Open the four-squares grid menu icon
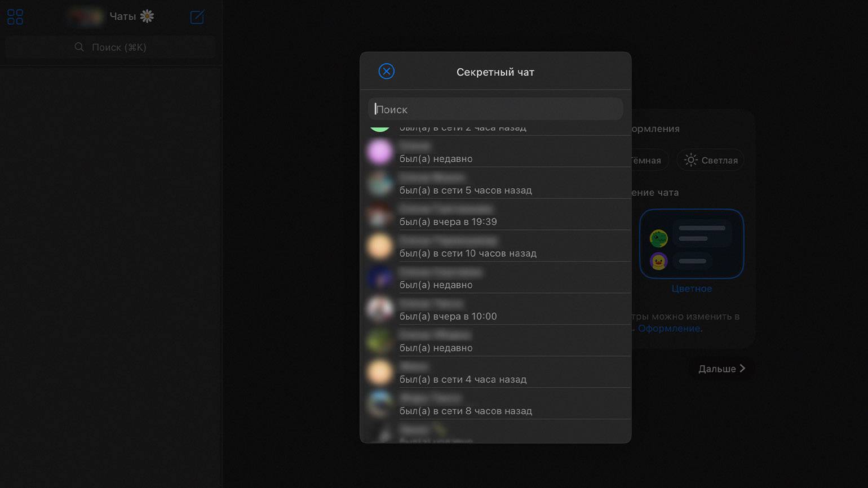 (x=15, y=17)
